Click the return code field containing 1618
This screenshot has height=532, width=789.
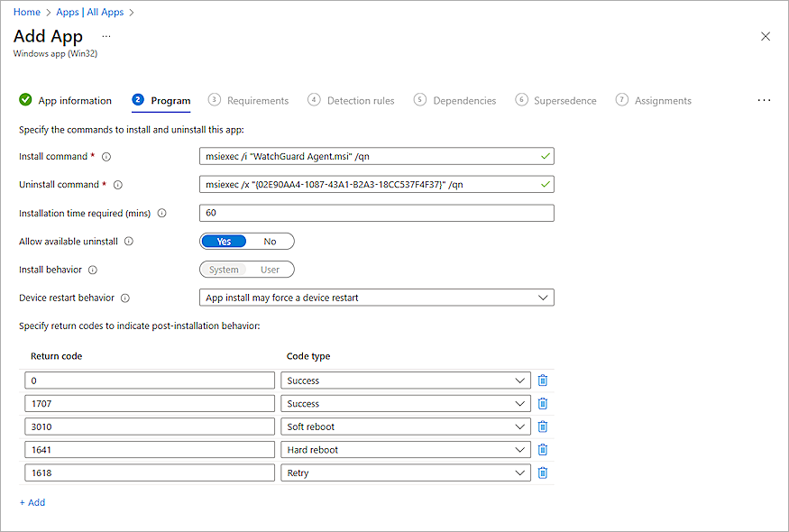150,473
